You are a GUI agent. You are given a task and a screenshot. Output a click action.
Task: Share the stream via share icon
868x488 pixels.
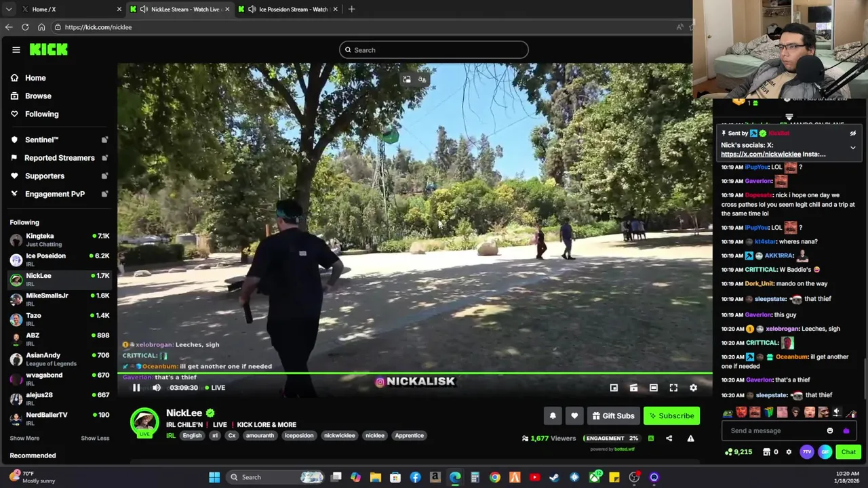(x=669, y=439)
